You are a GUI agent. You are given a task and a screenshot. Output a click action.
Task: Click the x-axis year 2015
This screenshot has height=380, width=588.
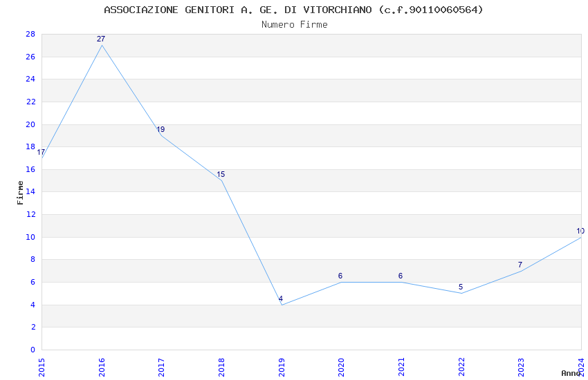coord(42,368)
